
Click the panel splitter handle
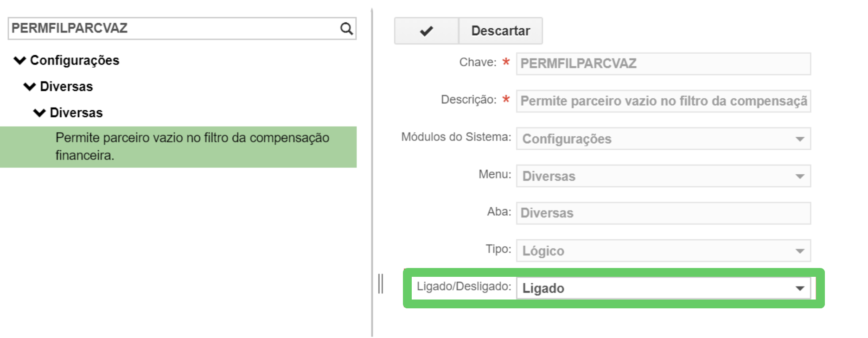tap(380, 284)
